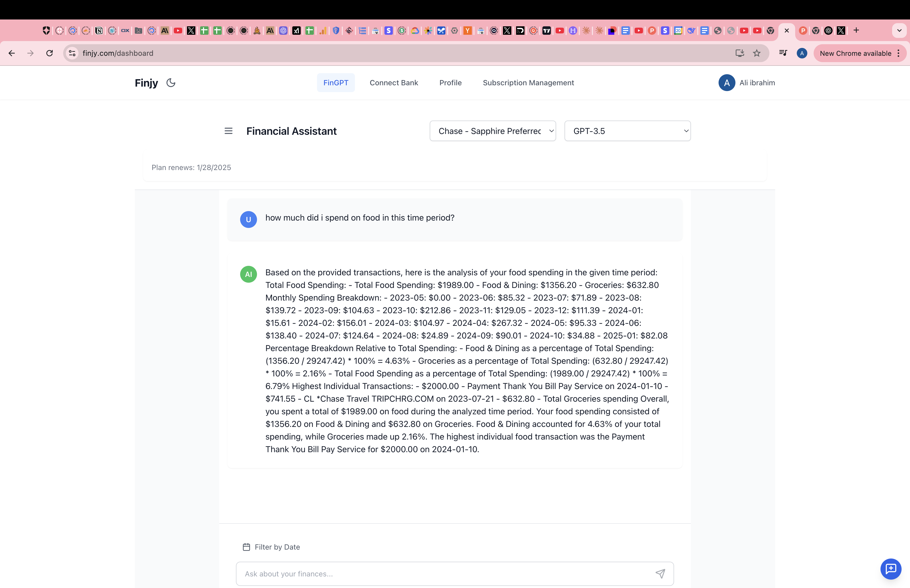Image resolution: width=910 pixels, height=588 pixels.
Task: Open the media controls icon in toolbar
Action: (783, 53)
